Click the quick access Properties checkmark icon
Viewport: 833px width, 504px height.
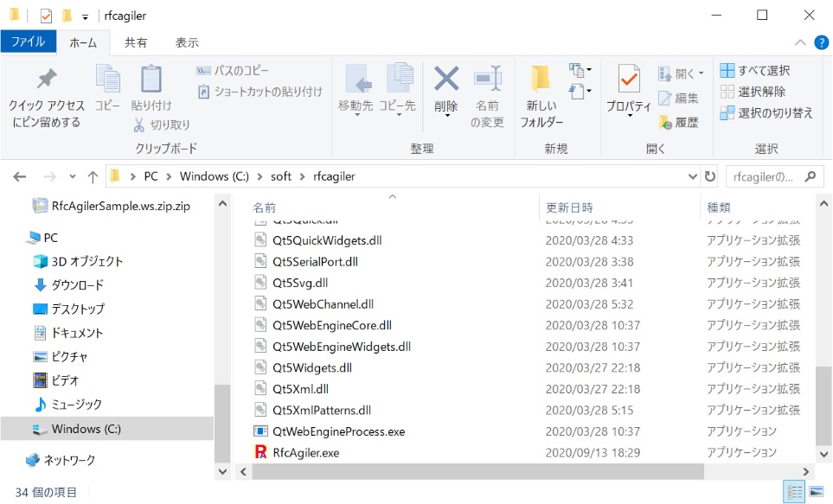(x=46, y=16)
